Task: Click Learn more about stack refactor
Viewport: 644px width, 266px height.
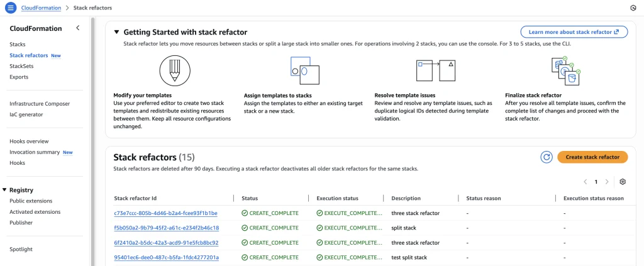Action: (574, 32)
